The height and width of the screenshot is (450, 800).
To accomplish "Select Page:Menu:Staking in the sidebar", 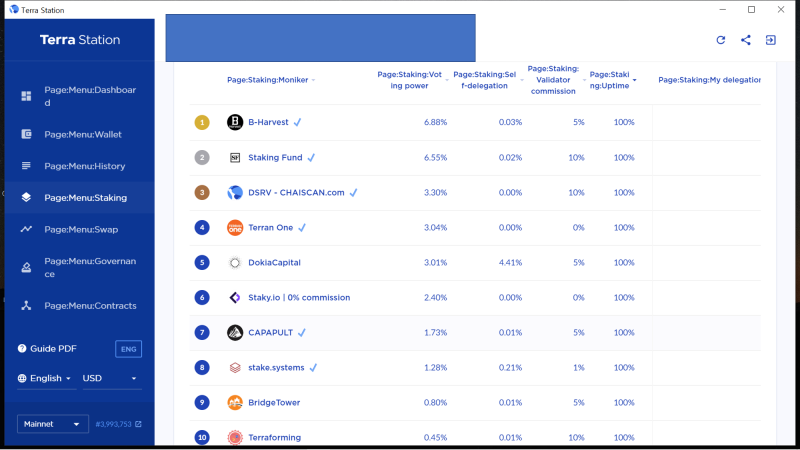I will [80, 197].
